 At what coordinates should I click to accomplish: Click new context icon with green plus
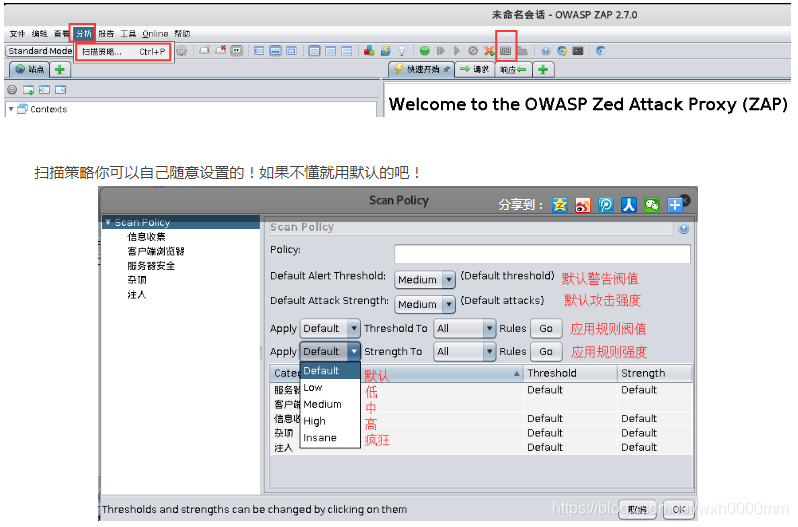point(28,90)
